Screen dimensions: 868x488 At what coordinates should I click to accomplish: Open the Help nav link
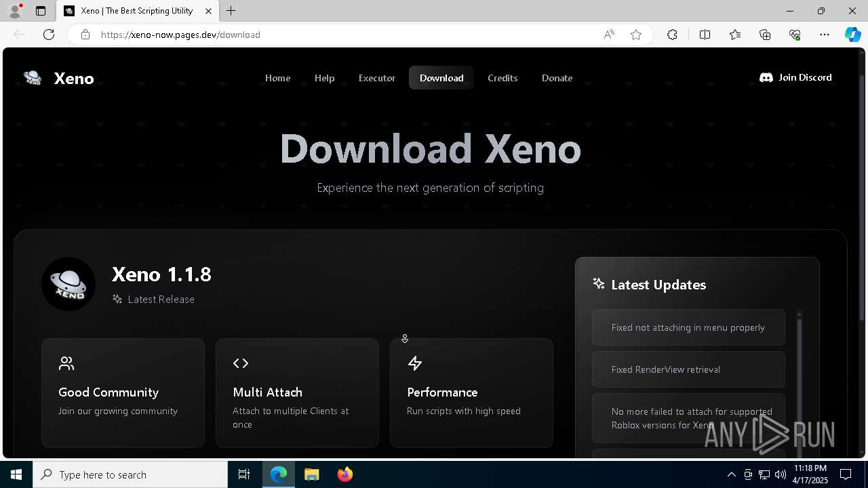[324, 78]
